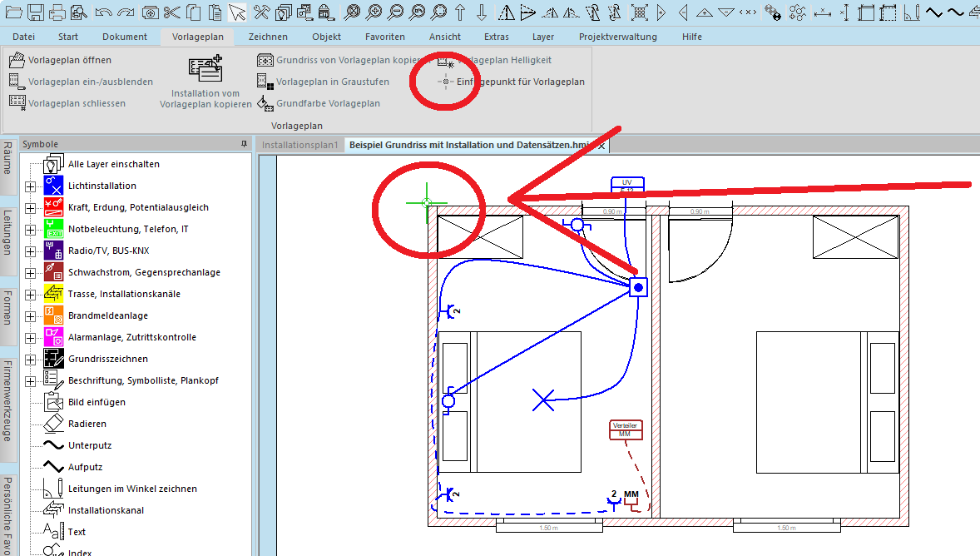This screenshot has width=980, height=556.
Task: Click Bild einfügen in symbol list
Action: [97, 402]
